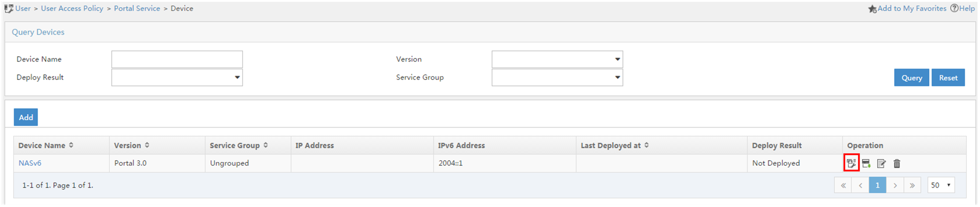Image resolution: width=980 pixels, height=207 pixels.
Task: Open the Version dropdown
Action: click(557, 59)
